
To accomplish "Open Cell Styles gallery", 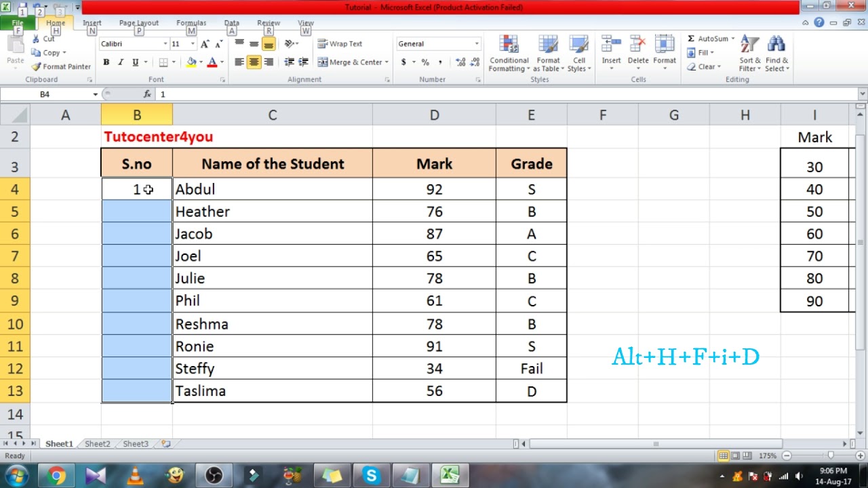I will (578, 54).
